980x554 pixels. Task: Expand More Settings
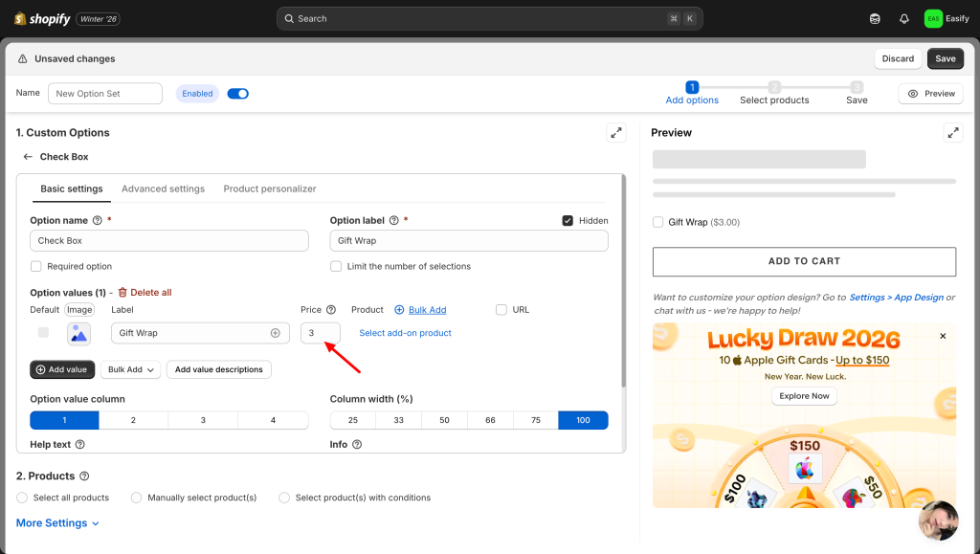pyautogui.click(x=57, y=523)
